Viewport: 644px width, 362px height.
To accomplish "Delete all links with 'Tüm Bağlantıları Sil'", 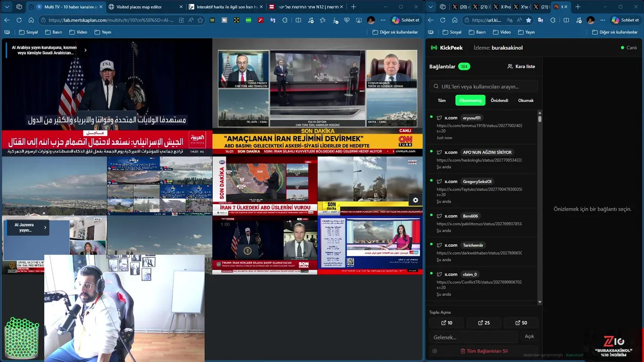I will 484,351.
